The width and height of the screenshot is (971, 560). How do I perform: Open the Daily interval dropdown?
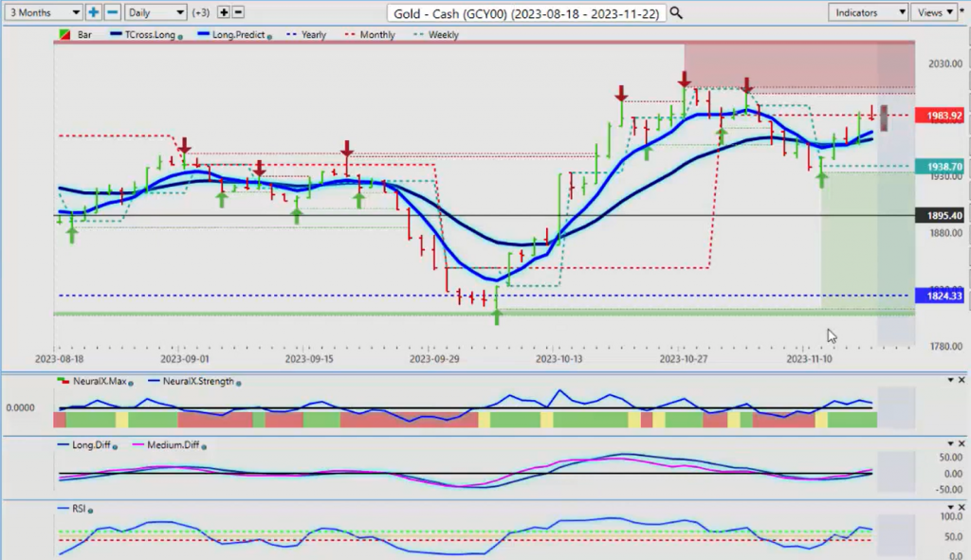[x=156, y=12]
